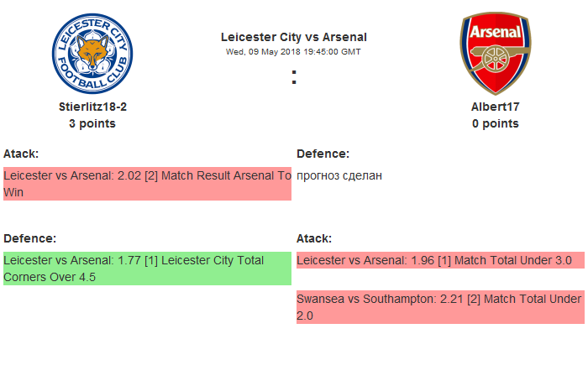
Task: Open the Leicester City vs Arsenal match title
Action: pos(293,37)
